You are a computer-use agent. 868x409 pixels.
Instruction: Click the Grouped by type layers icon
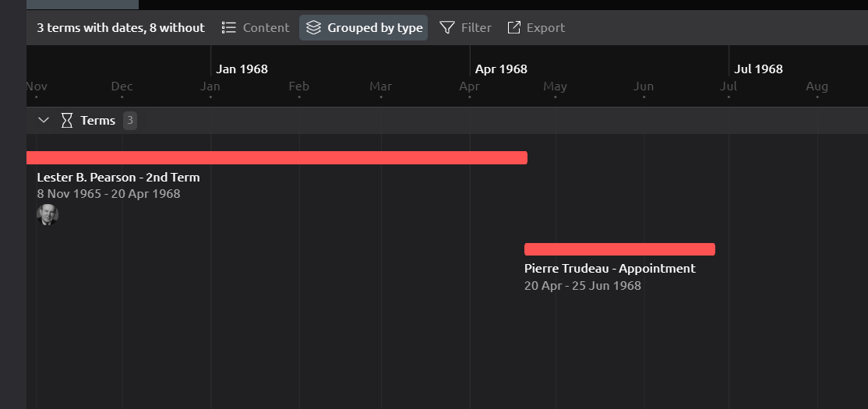[313, 28]
